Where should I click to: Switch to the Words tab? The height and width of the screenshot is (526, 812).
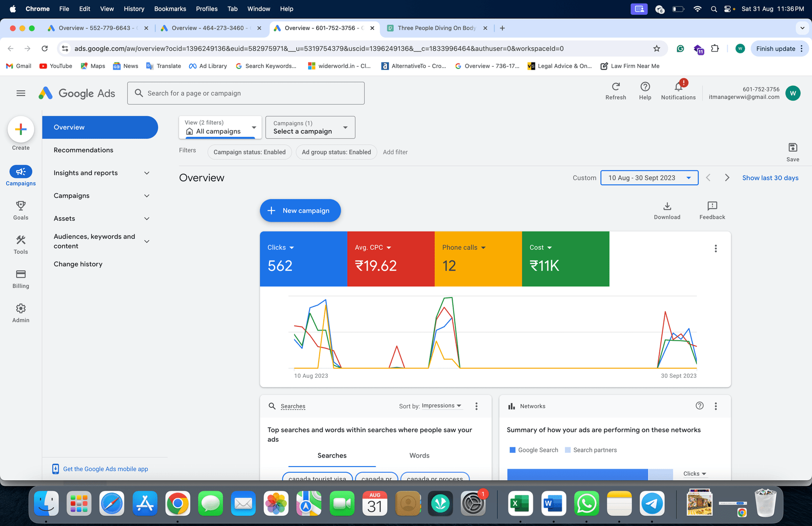click(x=419, y=455)
